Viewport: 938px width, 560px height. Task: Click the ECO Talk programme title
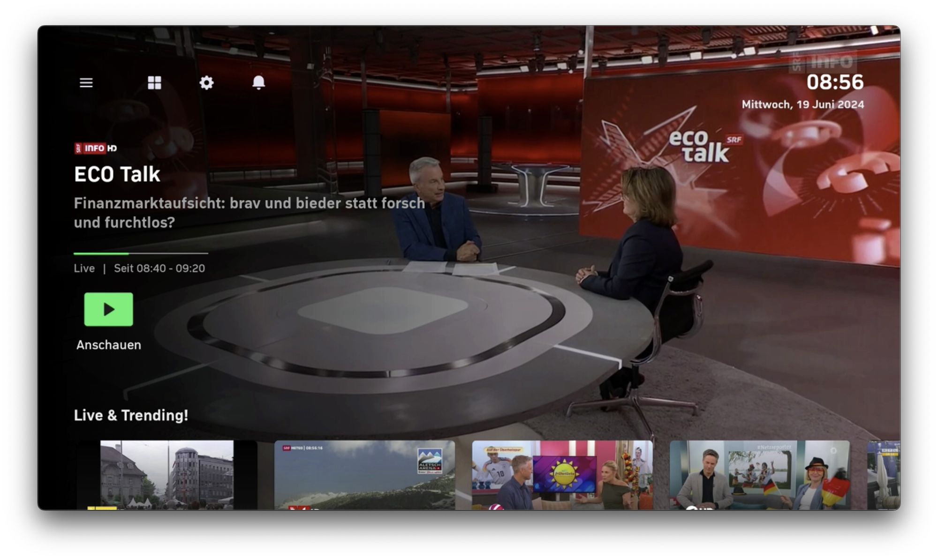[x=117, y=174]
